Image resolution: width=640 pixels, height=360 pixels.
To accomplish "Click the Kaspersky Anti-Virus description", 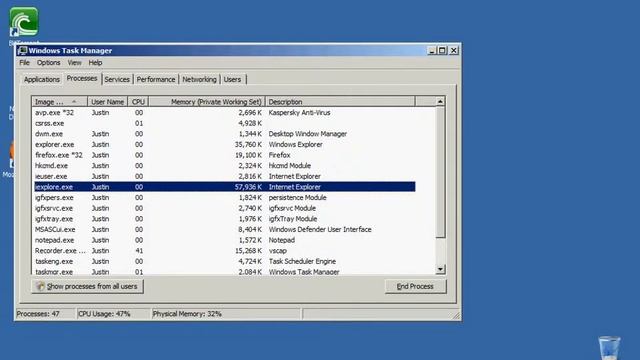I will [300, 113].
